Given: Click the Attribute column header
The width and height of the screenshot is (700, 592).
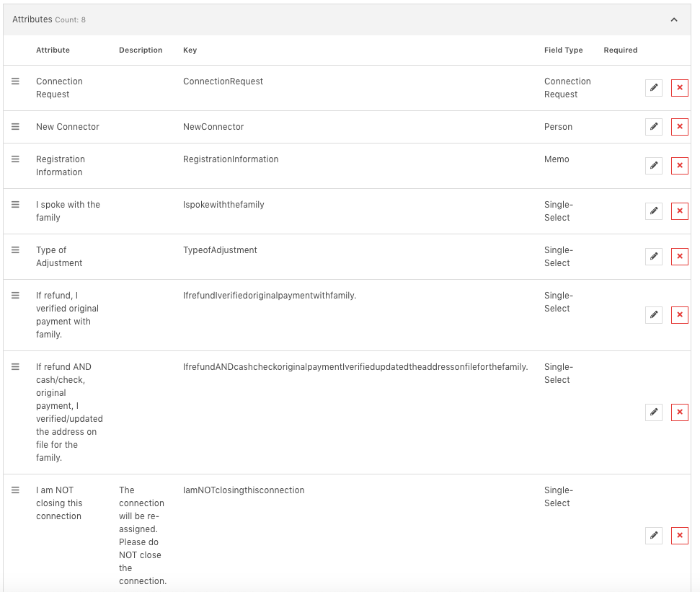Looking at the screenshot, I should click(53, 50).
